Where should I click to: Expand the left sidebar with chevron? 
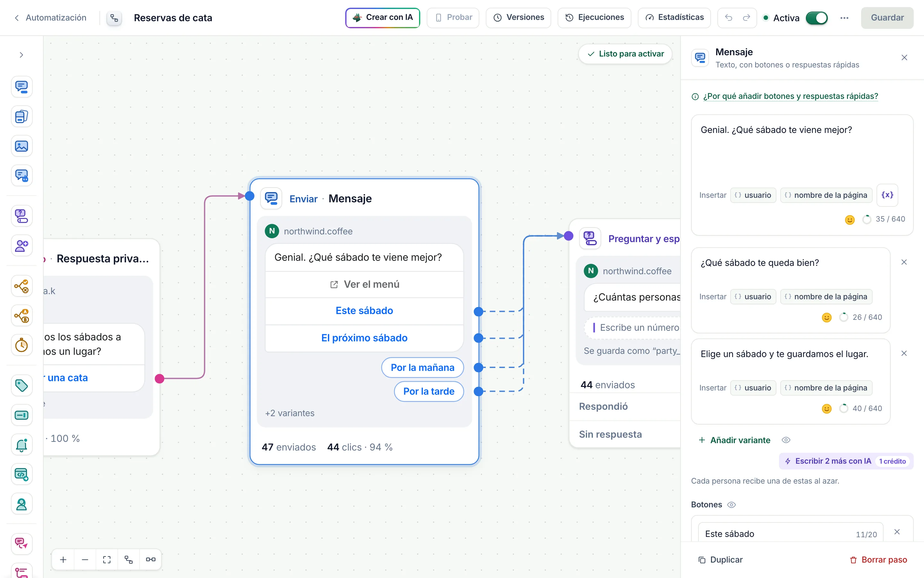[21, 55]
